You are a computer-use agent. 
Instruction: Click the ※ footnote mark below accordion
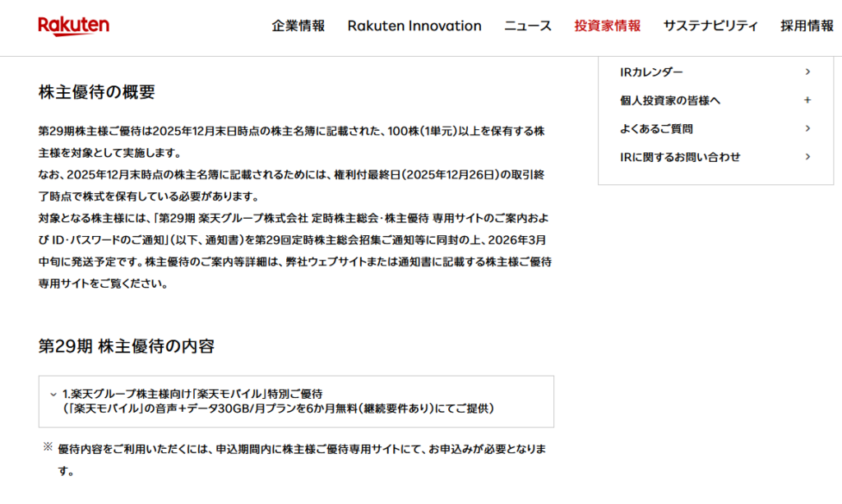pos(47,448)
